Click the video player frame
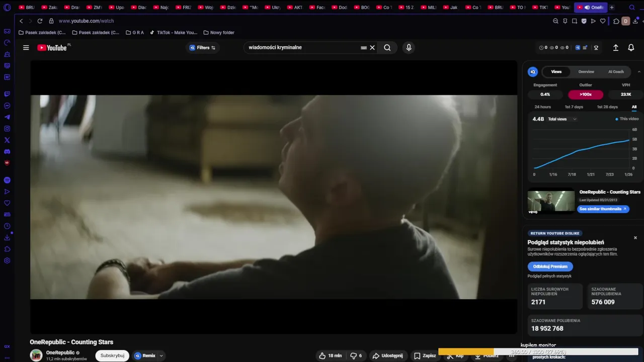 point(274,197)
